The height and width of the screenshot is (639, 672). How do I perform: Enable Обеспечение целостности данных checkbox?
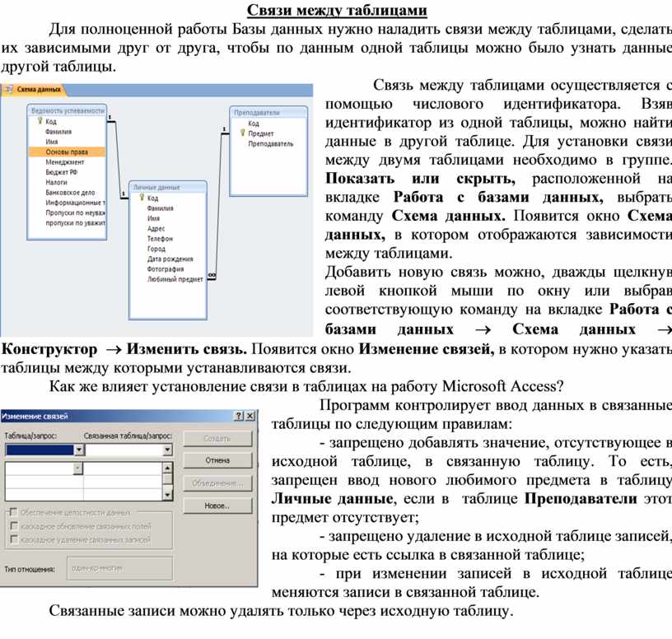pyautogui.click(x=14, y=511)
